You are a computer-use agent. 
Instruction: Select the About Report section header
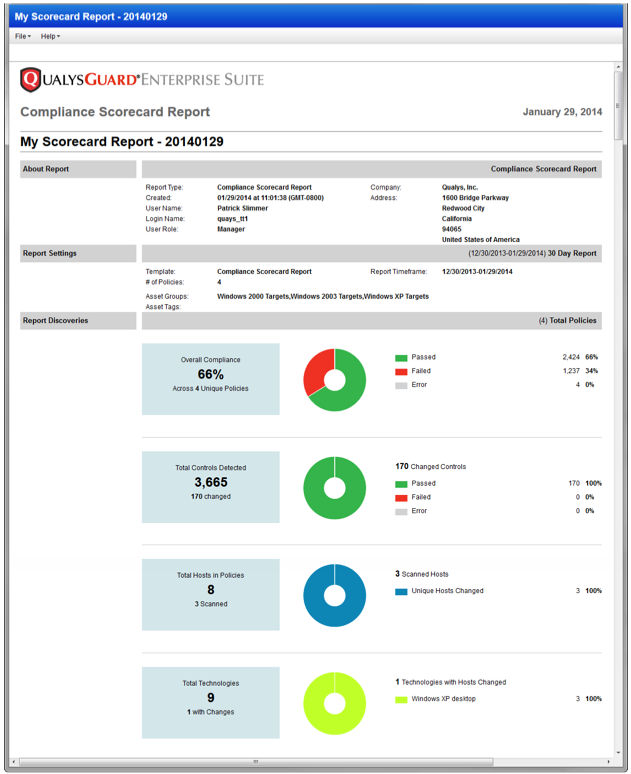[x=78, y=169]
